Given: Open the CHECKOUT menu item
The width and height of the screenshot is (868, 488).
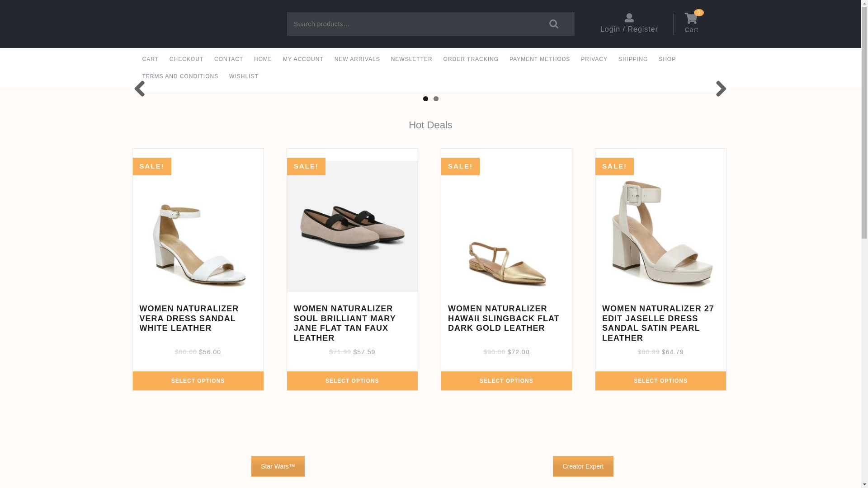Looking at the screenshot, I should (186, 59).
